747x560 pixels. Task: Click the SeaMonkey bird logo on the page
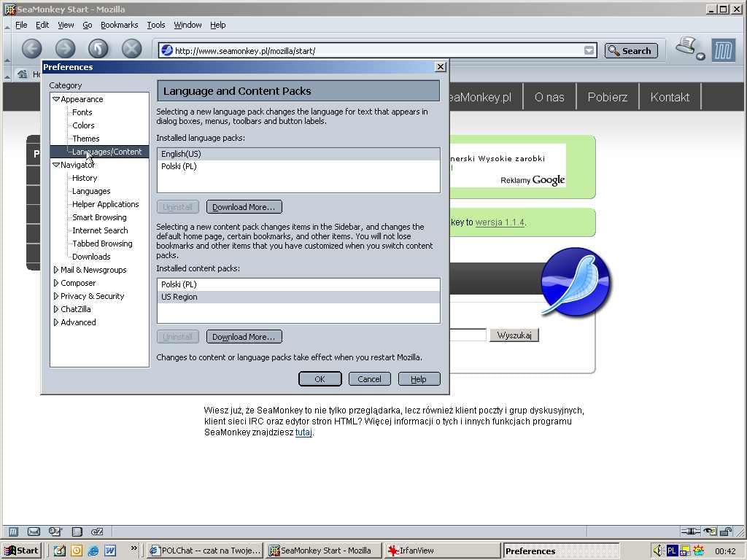click(576, 281)
